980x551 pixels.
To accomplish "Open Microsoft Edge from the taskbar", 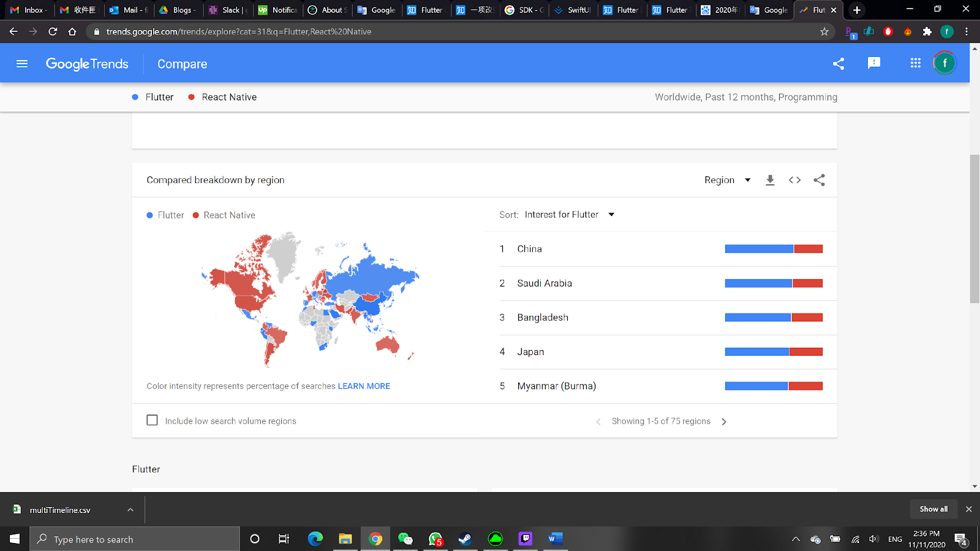I will [x=315, y=539].
